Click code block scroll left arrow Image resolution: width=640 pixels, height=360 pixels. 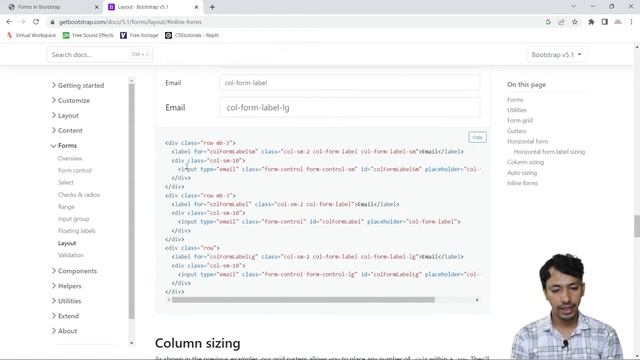pos(169,300)
